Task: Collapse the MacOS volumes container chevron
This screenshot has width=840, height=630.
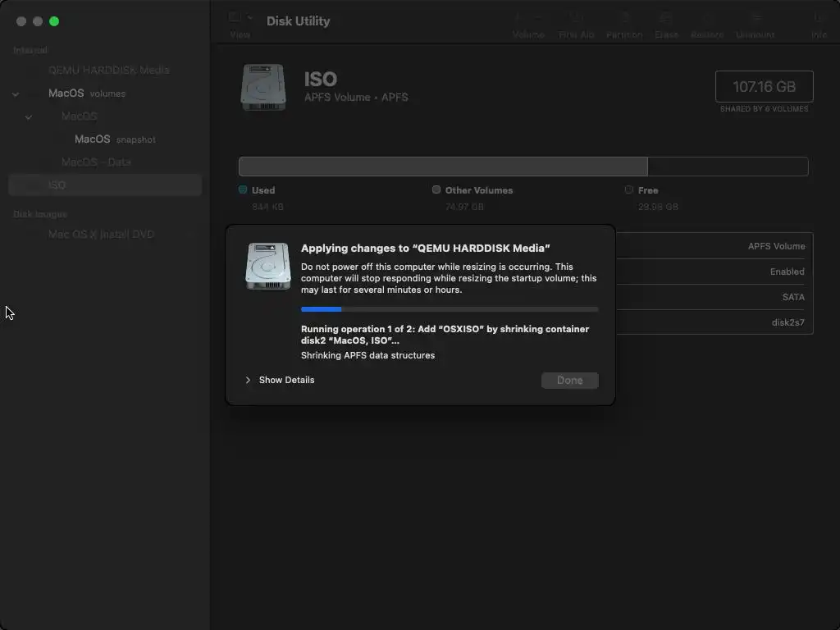Action: coord(16,94)
